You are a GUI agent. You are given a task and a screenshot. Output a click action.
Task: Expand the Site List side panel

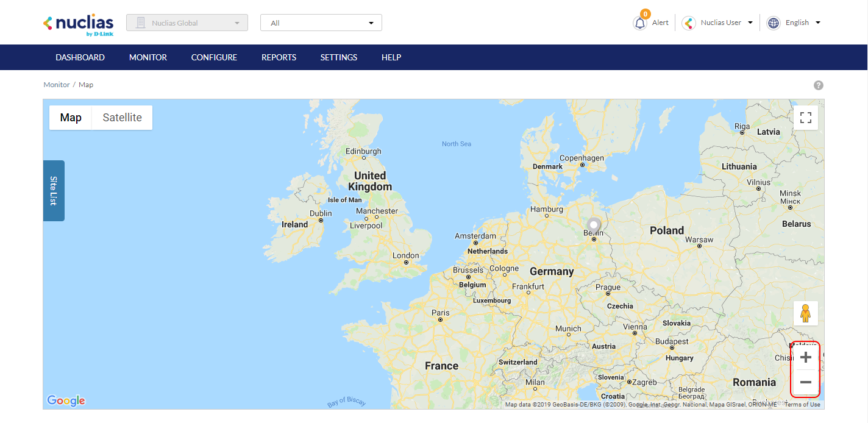(x=54, y=191)
